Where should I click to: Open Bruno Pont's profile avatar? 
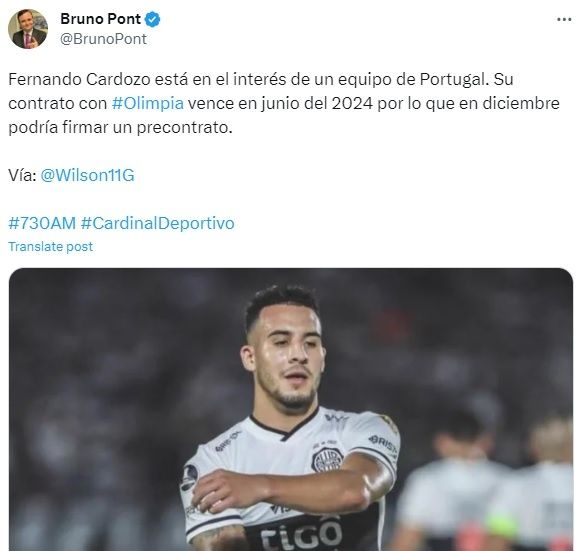click(x=28, y=29)
